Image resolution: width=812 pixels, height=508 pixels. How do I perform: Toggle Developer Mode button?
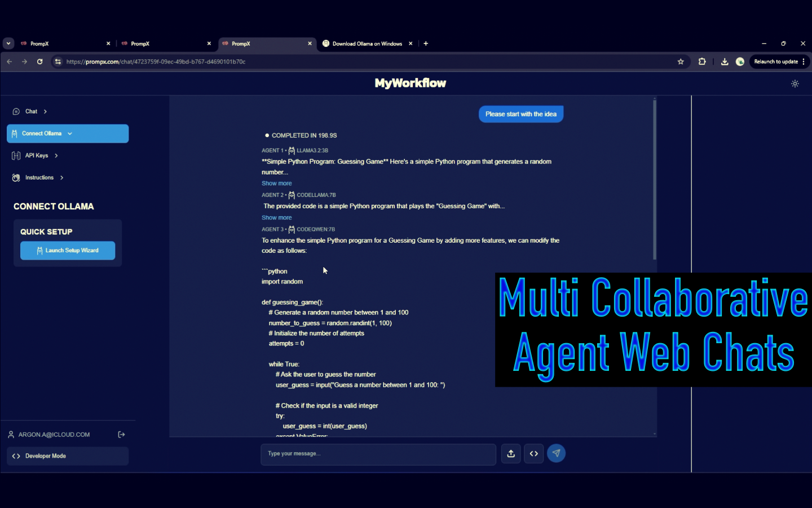pyautogui.click(x=68, y=456)
